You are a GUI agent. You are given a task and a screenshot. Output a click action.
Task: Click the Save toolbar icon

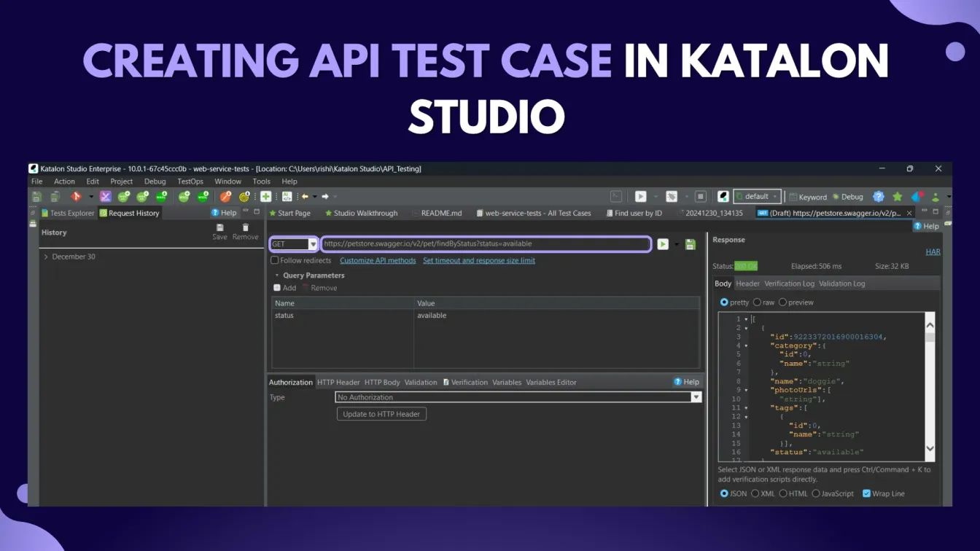[36, 197]
